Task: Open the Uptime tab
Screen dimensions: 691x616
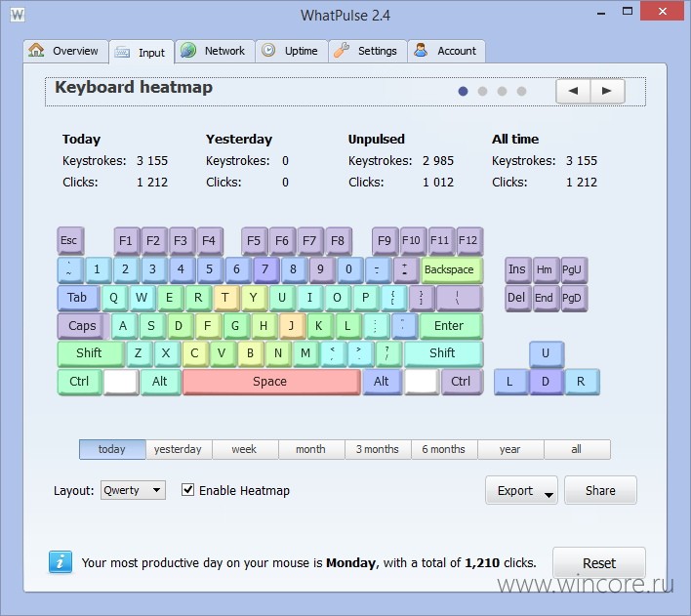Action: click(x=291, y=51)
